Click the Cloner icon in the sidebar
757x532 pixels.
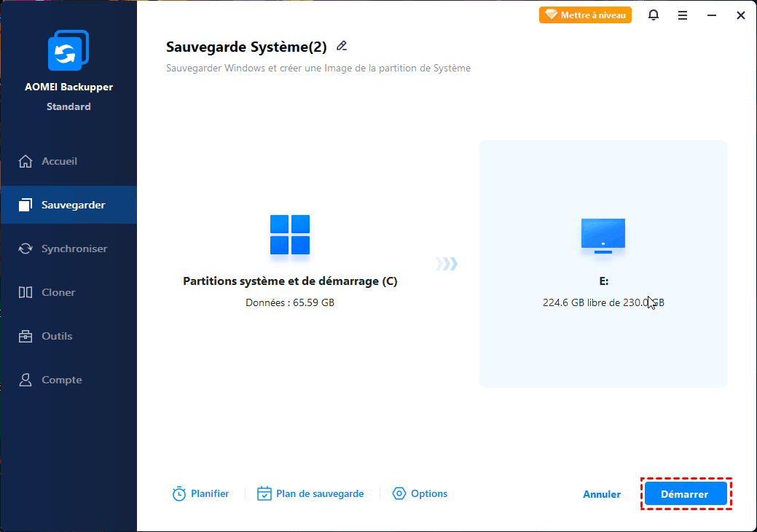point(26,292)
